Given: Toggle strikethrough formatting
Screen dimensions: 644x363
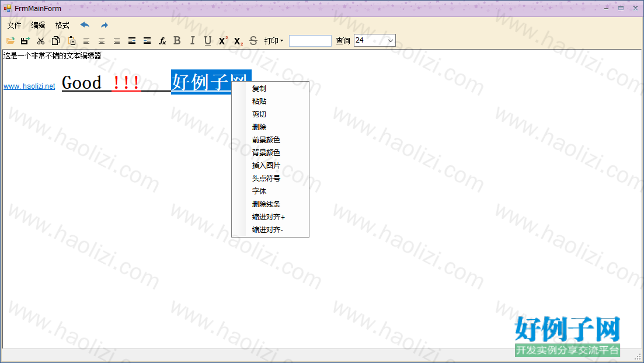Looking at the screenshot, I should click(x=253, y=41).
